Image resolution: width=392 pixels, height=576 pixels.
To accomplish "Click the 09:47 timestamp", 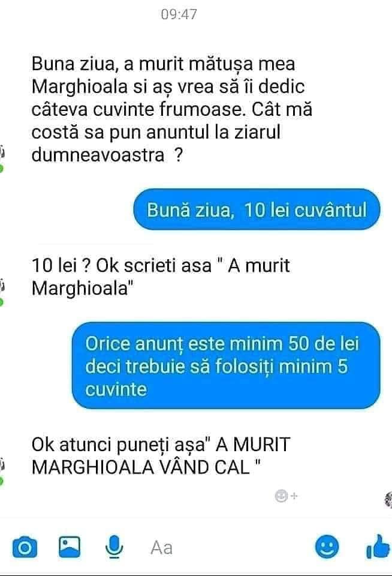I will 179,14.
